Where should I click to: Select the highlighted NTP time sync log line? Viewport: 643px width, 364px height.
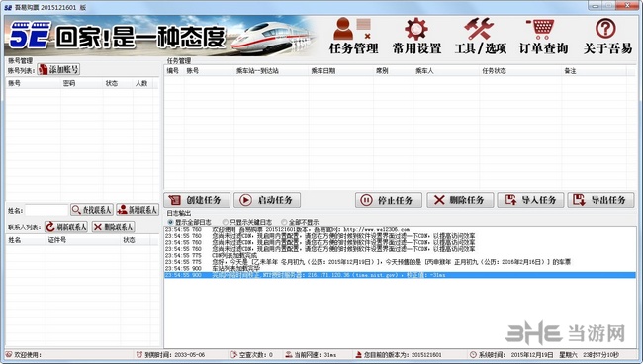tap(400, 275)
